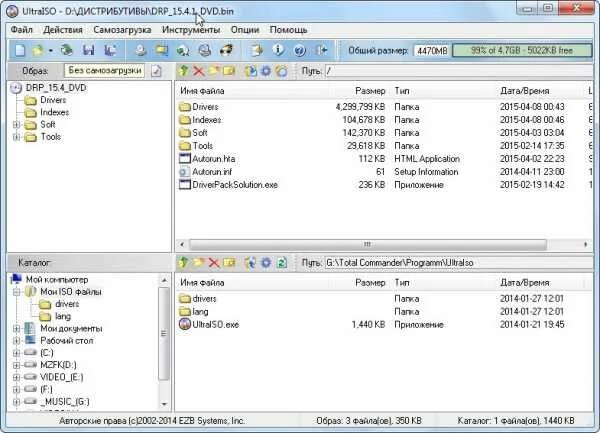Screen dimensions: 600x433
Task: Click the Help question mark toolbar icon
Action: 300,50
